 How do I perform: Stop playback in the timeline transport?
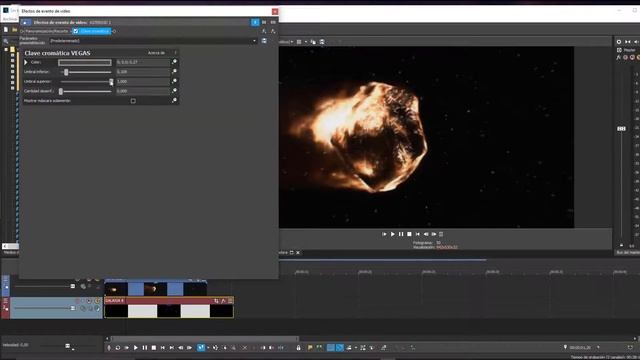tap(154, 348)
